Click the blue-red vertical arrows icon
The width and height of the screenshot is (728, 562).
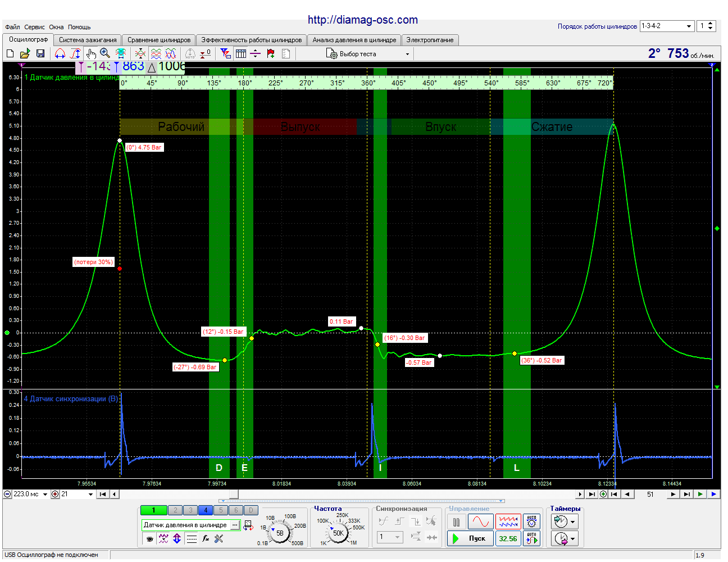[177, 538]
